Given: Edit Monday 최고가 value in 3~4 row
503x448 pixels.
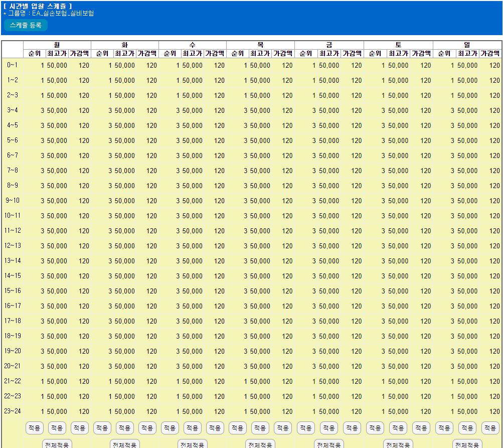Looking at the screenshot, I should pos(57,110).
